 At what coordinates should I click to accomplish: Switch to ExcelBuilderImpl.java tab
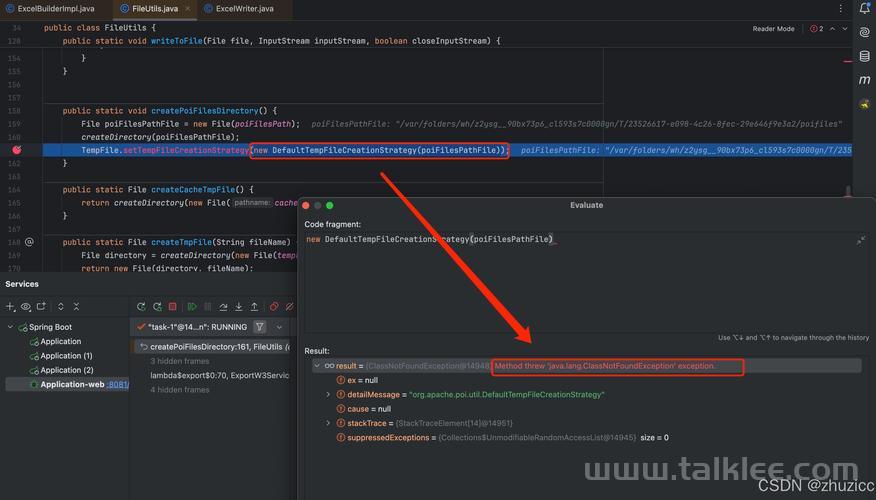tap(50, 8)
